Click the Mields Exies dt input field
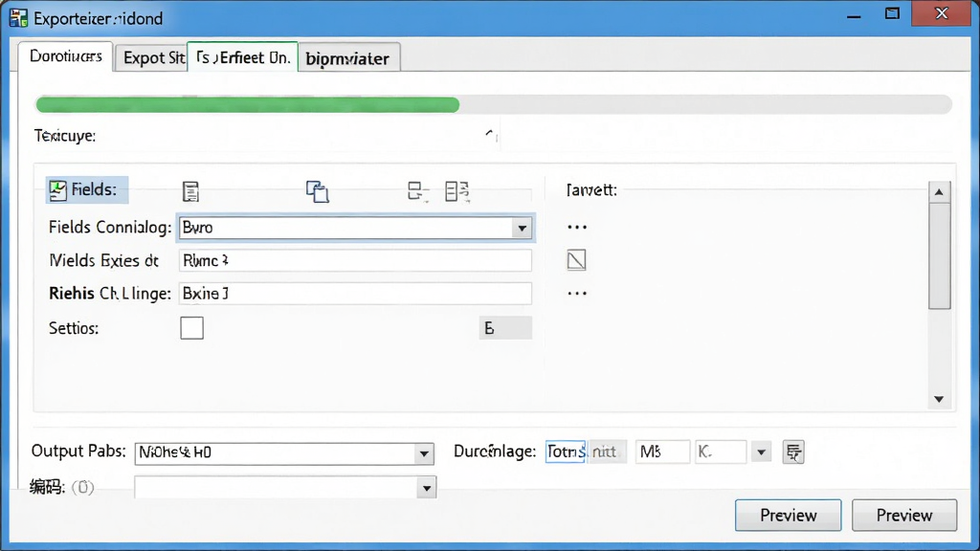The height and width of the screenshot is (551, 980). pos(355,260)
